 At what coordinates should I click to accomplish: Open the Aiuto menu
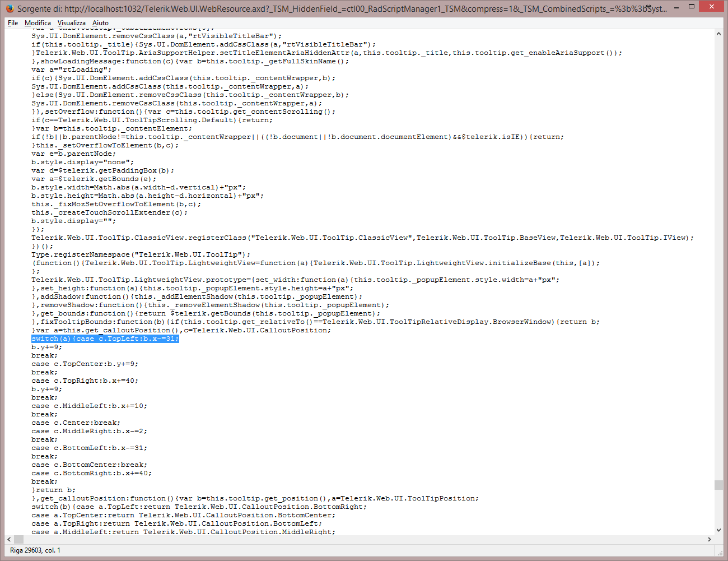pyautogui.click(x=100, y=23)
